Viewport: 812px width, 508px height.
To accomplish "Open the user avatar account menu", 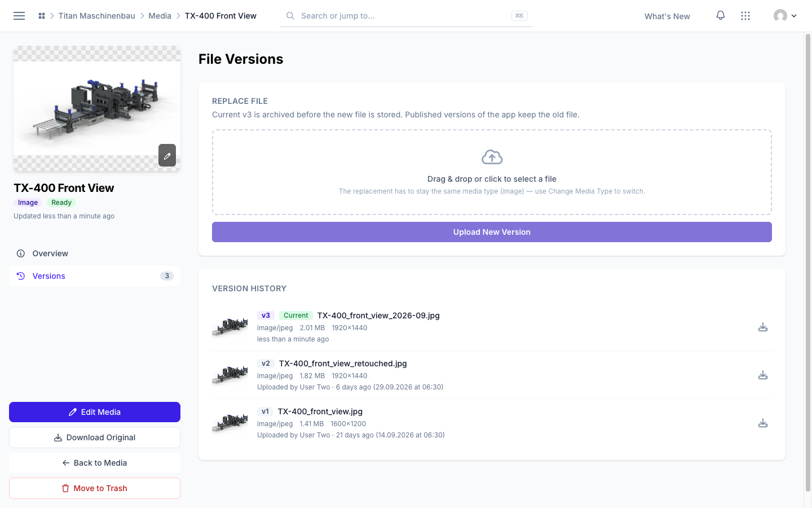I will coord(785,16).
